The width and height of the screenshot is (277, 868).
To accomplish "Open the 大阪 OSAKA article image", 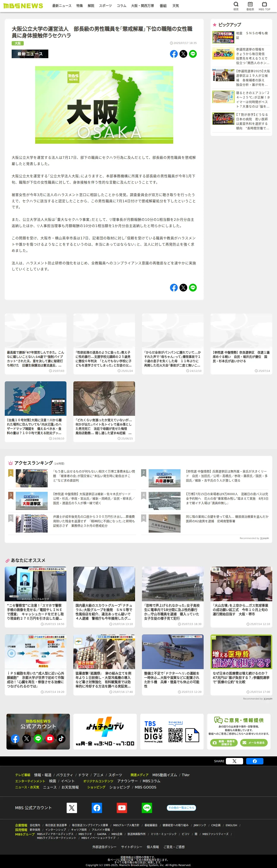I will 104,105.
